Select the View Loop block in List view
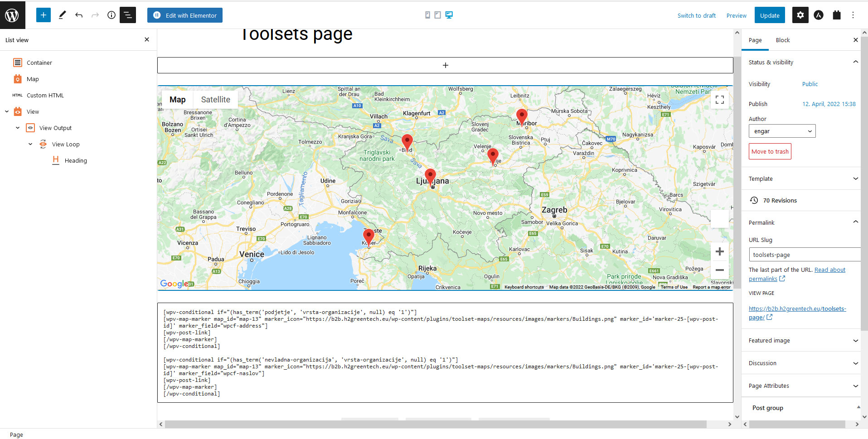The height and width of the screenshot is (439, 868). pos(66,144)
